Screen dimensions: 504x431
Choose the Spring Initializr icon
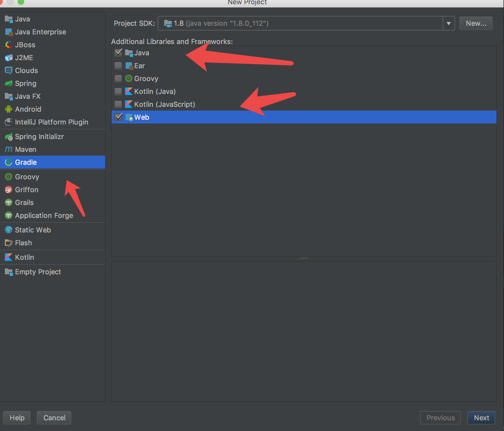[9, 137]
